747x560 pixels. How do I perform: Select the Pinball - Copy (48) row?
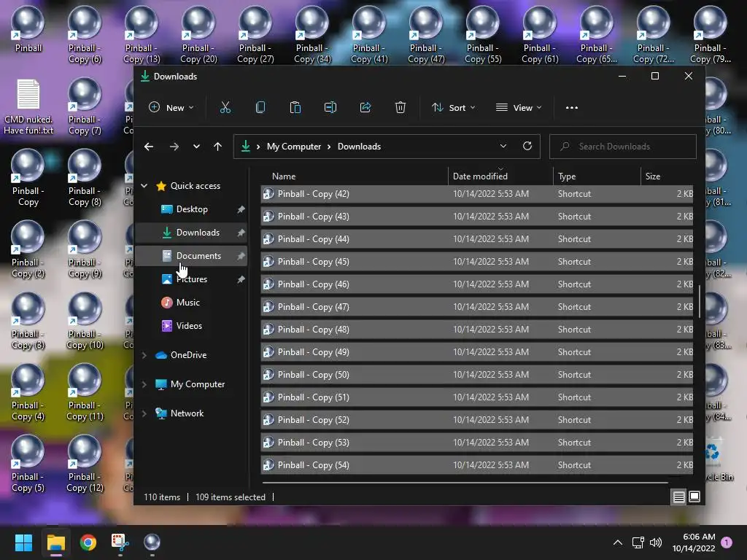click(477, 330)
